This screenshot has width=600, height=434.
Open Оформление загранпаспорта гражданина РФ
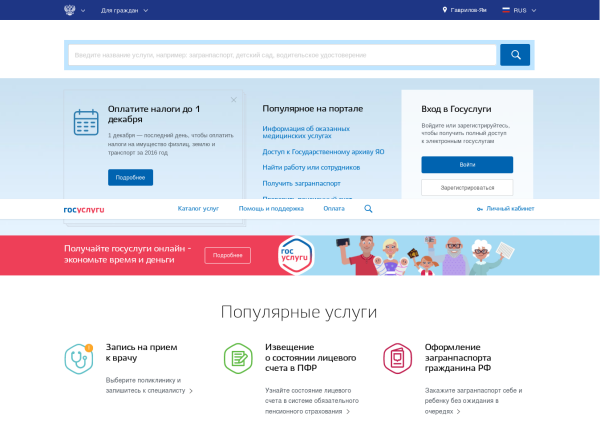tap(458, 357)
